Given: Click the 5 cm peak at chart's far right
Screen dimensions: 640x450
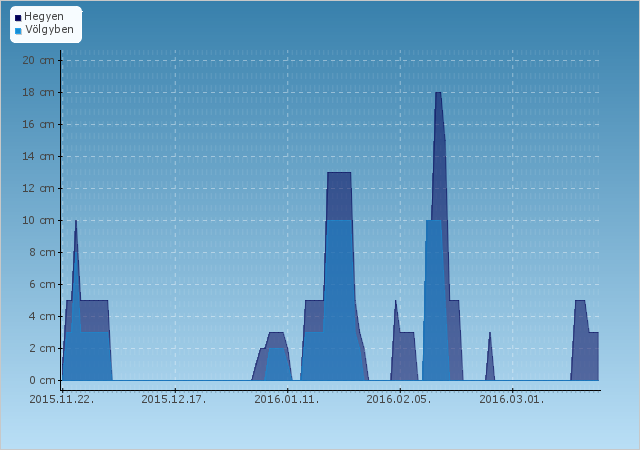Looking at the screenshot, I should click(580, 302).
